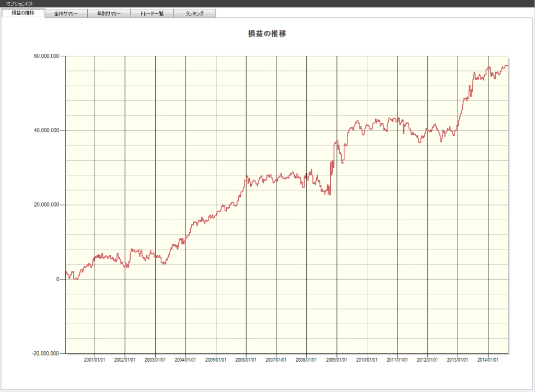The image size is (535, 392).
Task: Click the 2009/01/01 date label
Action: [x=336, y=360]
